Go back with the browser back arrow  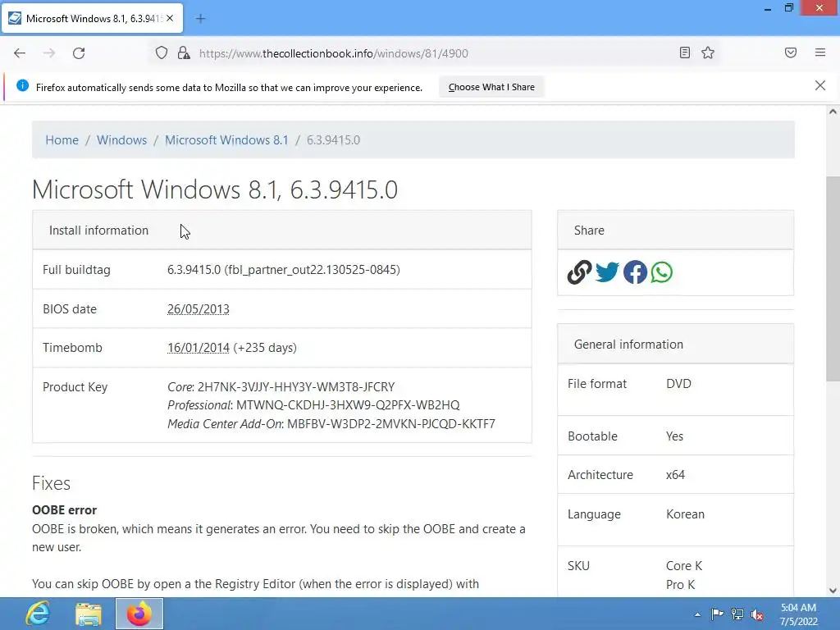click(x=20, y=53)
